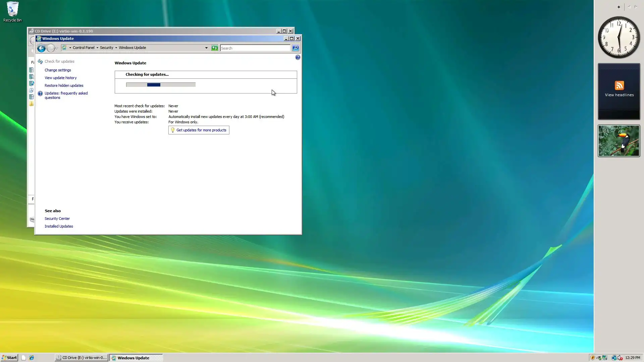Open the Start menu
The width and height of the screenshot is (644, 362).
pos(9,358)
